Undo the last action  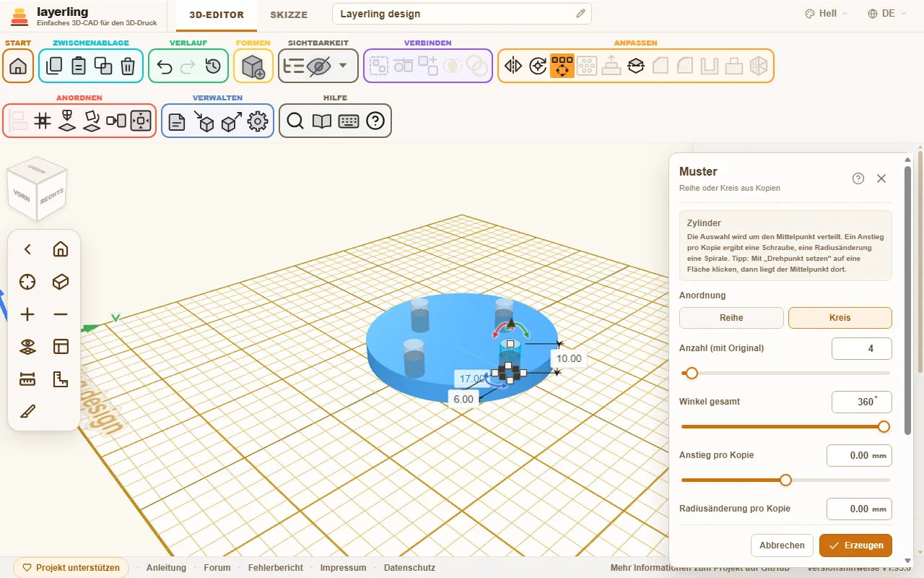tap(165, 66)
